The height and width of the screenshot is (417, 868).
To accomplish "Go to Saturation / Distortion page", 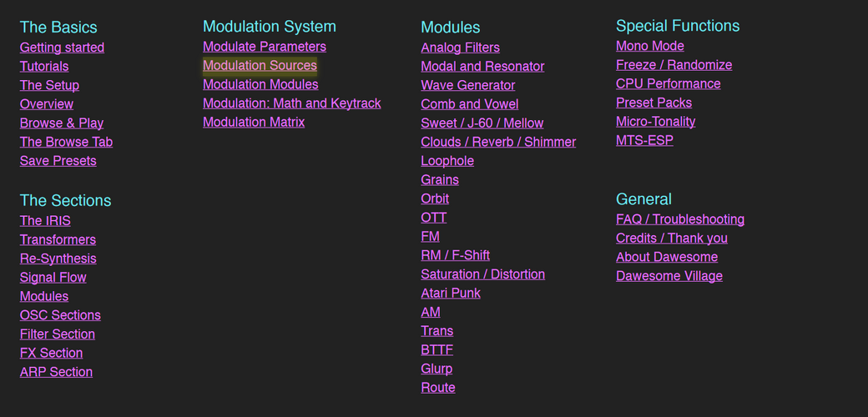I will coord(482,274).
